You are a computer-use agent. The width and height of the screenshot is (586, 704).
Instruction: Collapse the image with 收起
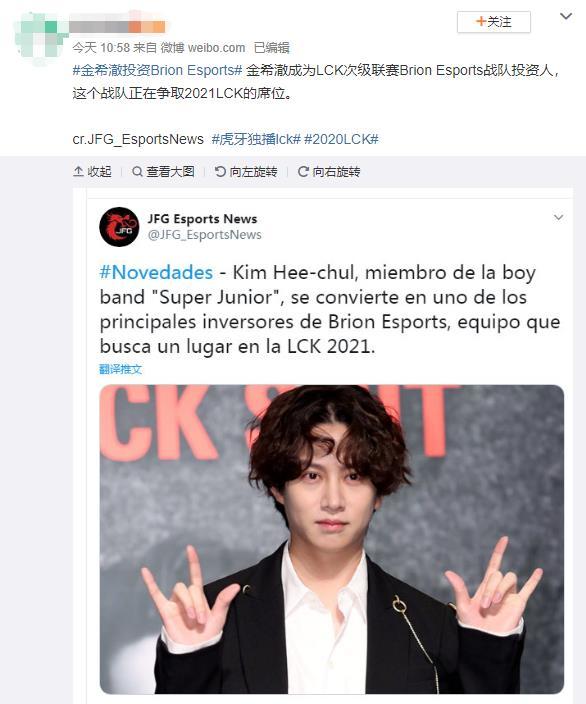click(93, 172)
